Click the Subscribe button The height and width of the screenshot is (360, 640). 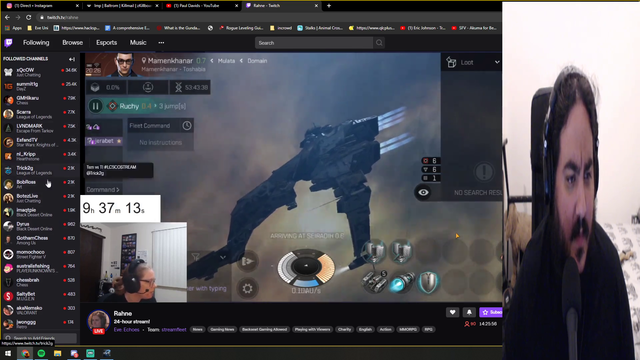point(491,312)
